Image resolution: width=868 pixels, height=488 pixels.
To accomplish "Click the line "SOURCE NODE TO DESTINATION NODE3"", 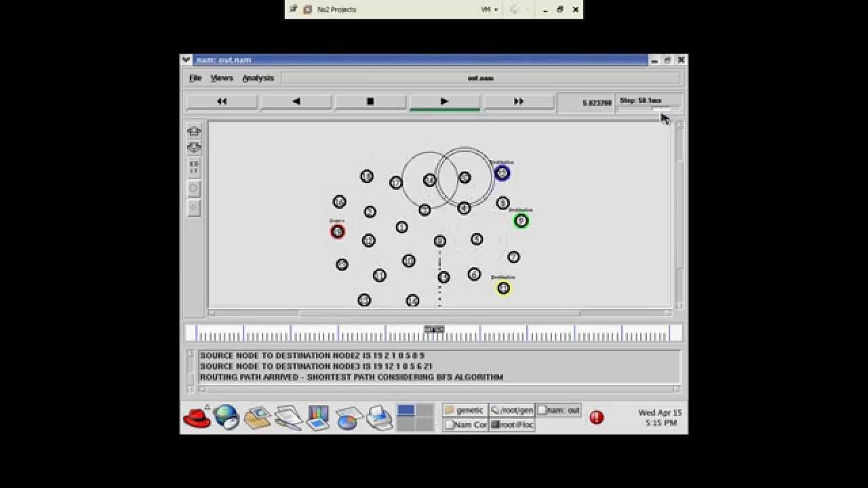I will coord(315,366).
